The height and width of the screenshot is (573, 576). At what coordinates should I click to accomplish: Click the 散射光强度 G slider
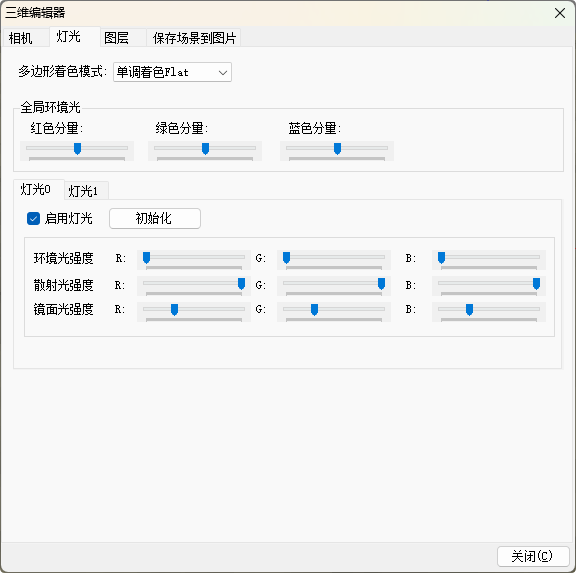(334, 286)
